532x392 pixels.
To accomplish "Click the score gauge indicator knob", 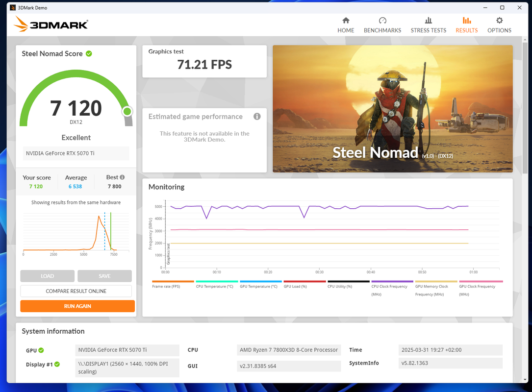I will pyautogui.click(x=127, y=111).
